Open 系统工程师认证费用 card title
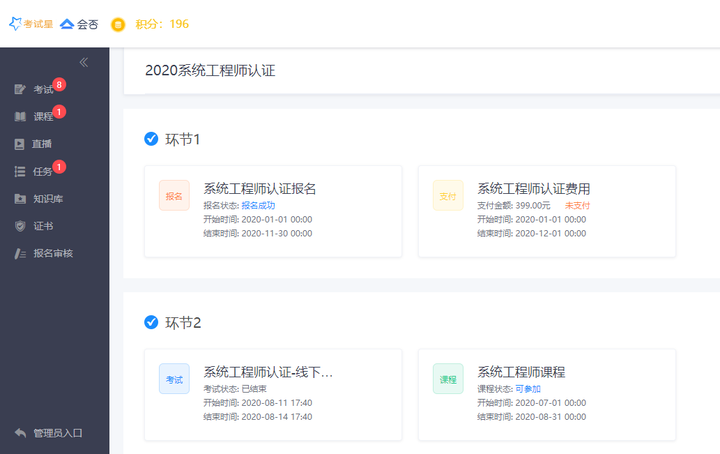This screenshot has height=454, width=720. point(534,188)
